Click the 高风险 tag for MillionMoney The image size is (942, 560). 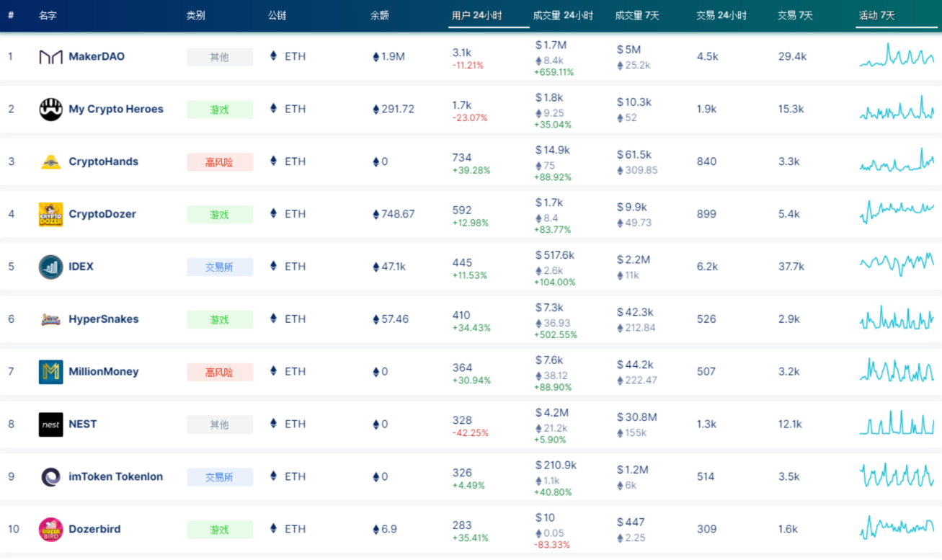[x=220, y=373]
